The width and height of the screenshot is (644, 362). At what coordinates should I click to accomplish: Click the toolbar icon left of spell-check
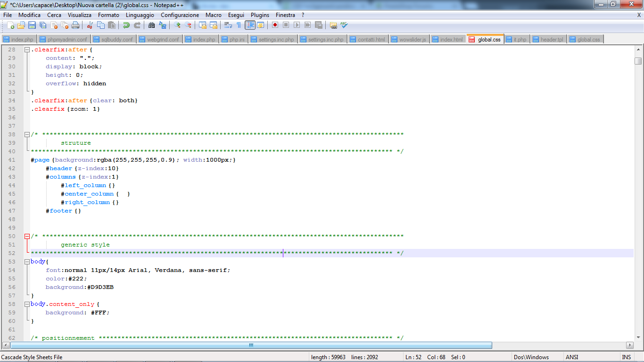pos(333,25)
